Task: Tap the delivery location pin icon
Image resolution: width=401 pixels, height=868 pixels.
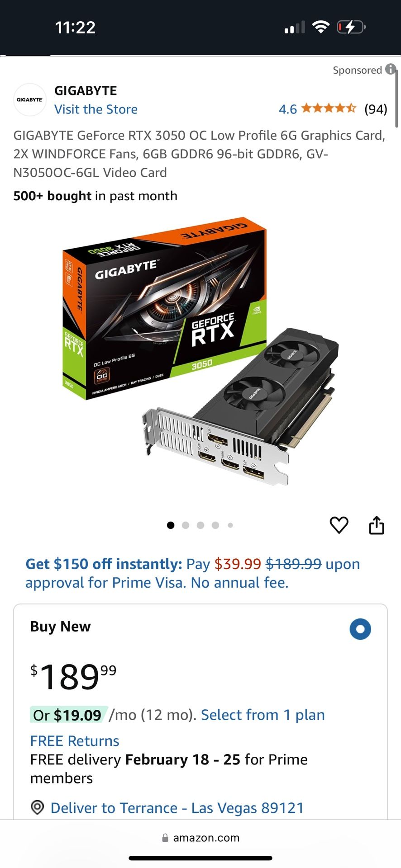Action: point(37,807)
